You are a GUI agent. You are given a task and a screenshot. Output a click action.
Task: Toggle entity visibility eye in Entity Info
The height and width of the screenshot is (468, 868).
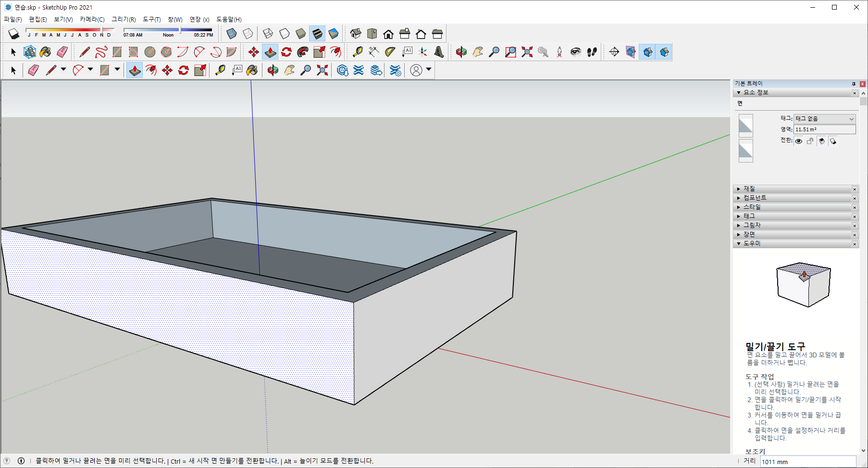[x=799, y=141]
